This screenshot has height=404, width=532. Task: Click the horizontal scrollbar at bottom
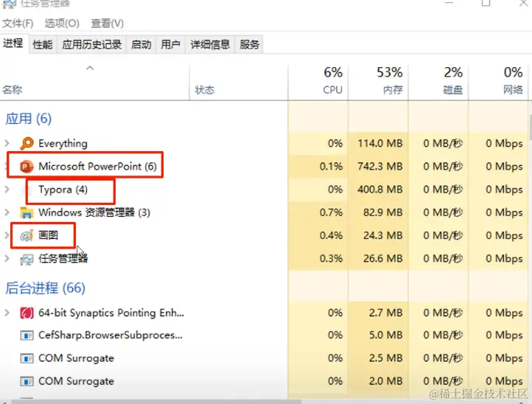click(x=156, y=402)
